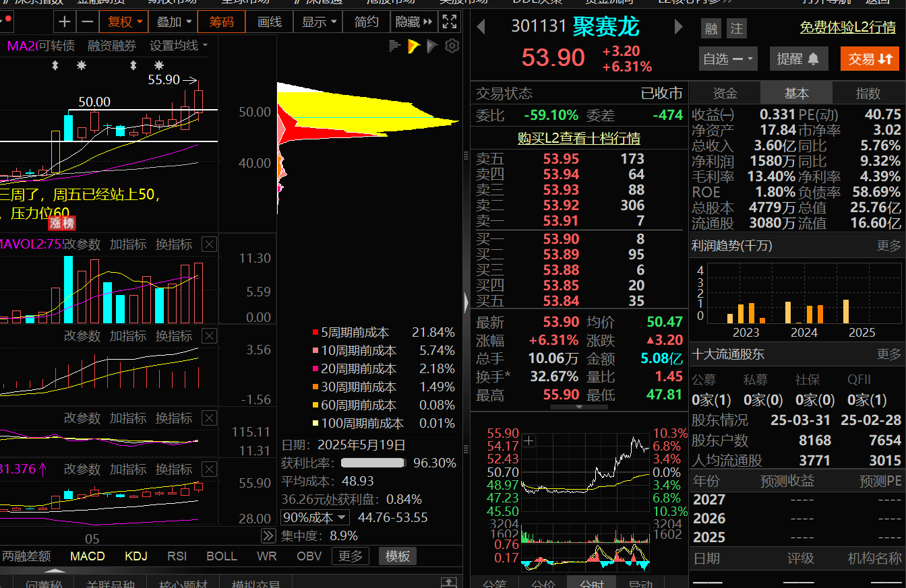Viewport: 906px width, 588px height.
Task: Open the chip distribution settings gear
Action: pos(452,46)
